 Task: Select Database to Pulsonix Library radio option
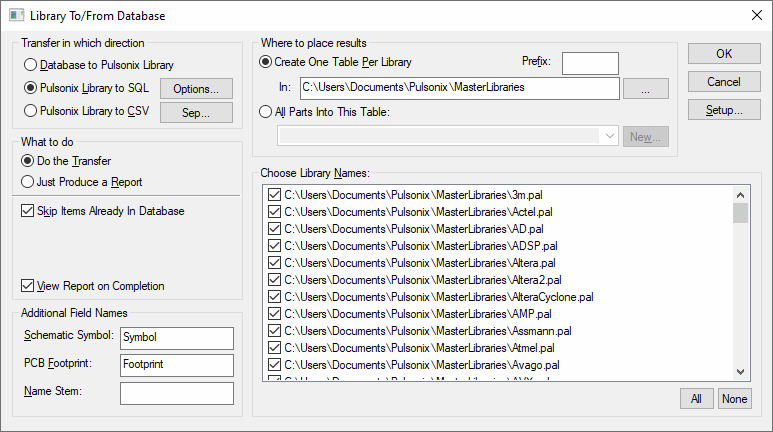30,65
